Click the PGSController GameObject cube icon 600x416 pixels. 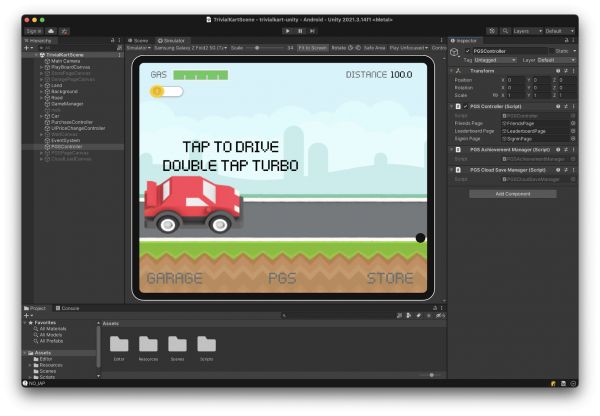tap(454, 52)
